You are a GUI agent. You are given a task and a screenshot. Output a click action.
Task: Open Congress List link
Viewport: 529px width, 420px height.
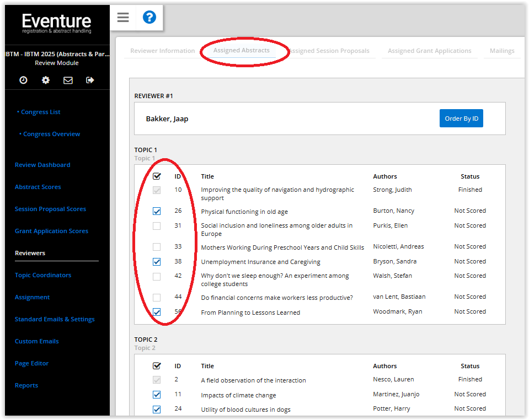[40, 112]
